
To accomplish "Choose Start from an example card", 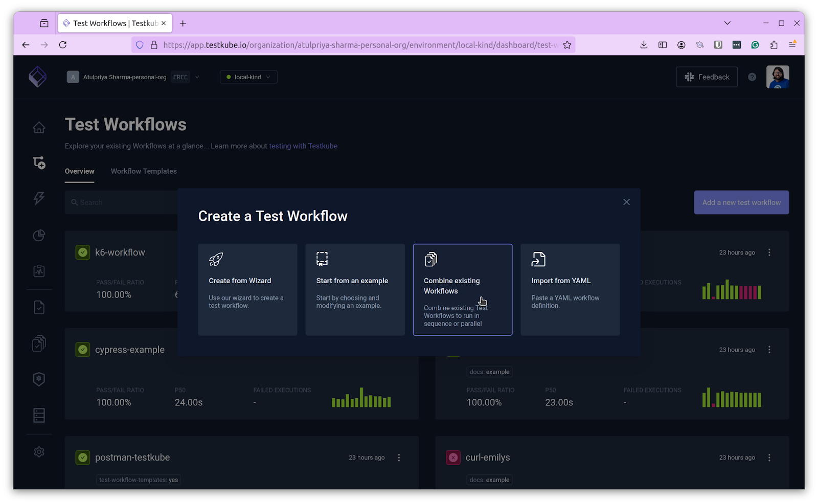I will (355, 289).
